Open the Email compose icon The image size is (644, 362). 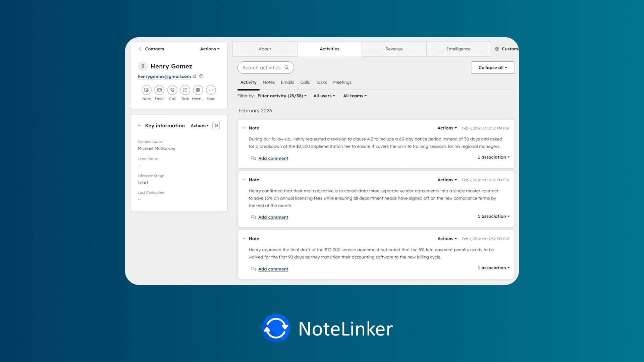click(x=159, y=90)
